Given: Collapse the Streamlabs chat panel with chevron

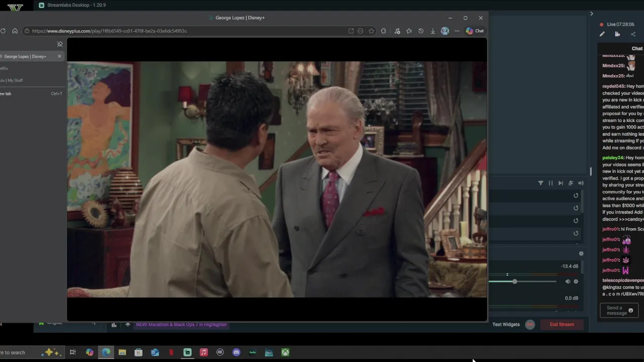Looking at the screenshot, I should [x=592, y=14].
